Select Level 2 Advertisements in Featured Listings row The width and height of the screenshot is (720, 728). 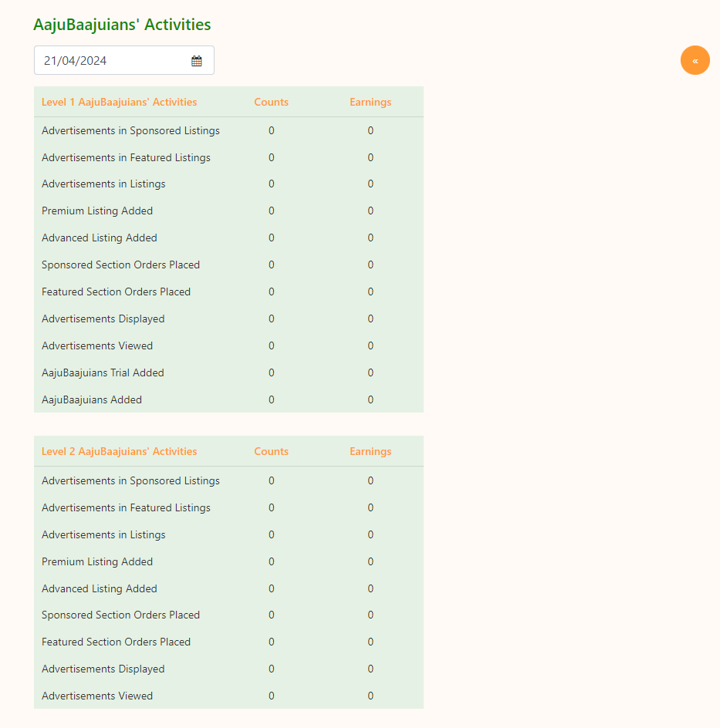tap(126, 508)
